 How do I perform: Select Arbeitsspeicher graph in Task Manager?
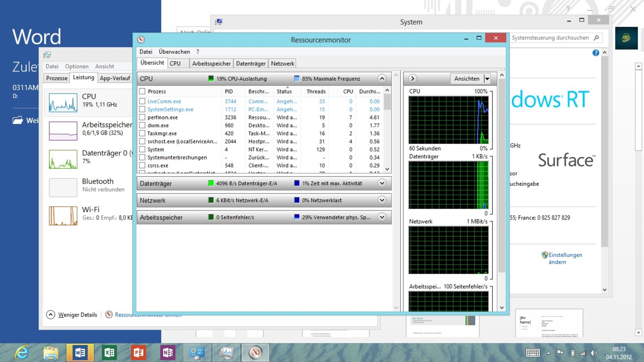[63, 130]
